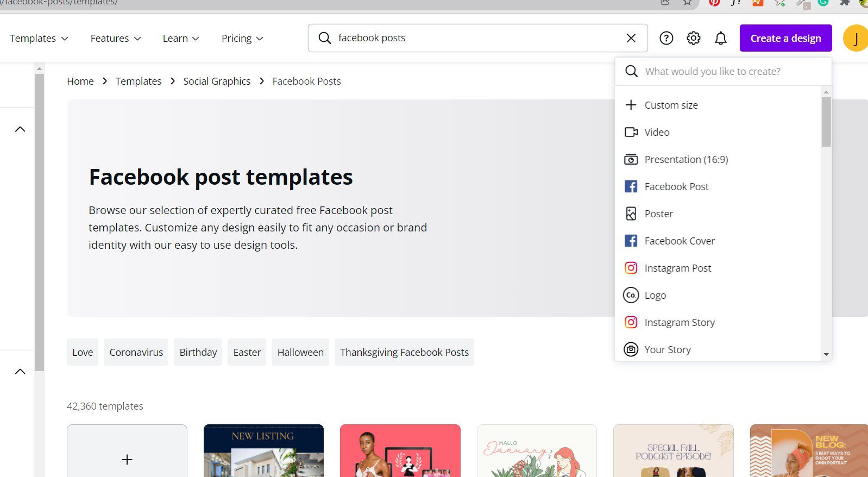Select Poster from the create list
Viewport: 868px width, 477px height.
click(x=718, y=214)
